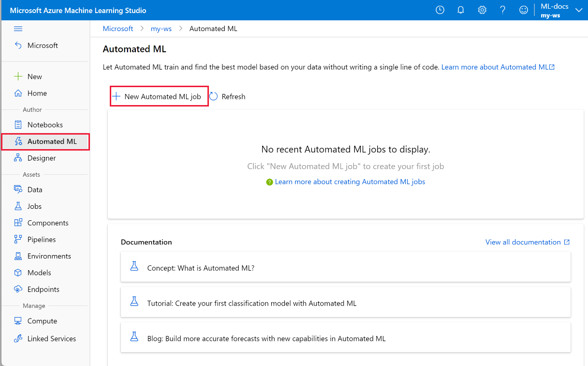
Task: Click the Refresh icon
Action: click(x=214, y=96)
